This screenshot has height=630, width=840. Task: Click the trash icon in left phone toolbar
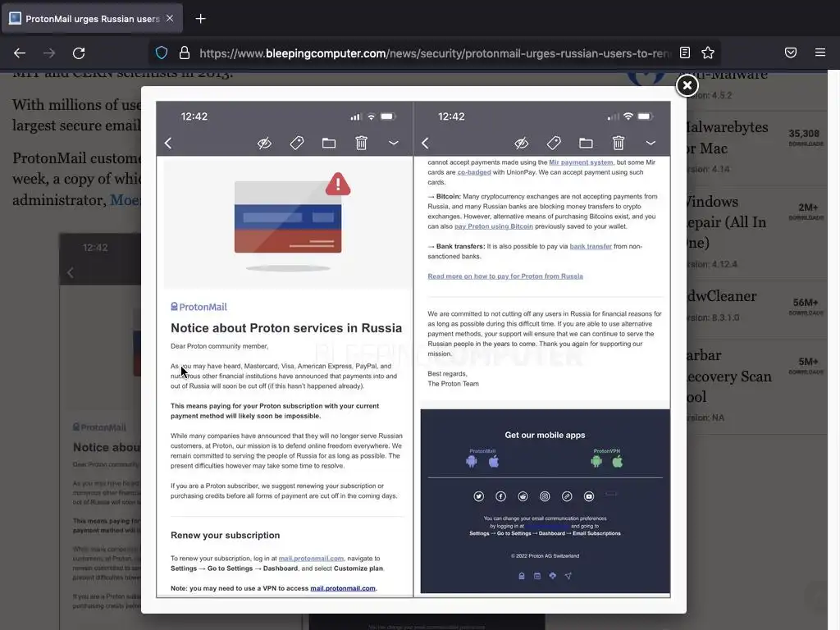pos(361,143)
